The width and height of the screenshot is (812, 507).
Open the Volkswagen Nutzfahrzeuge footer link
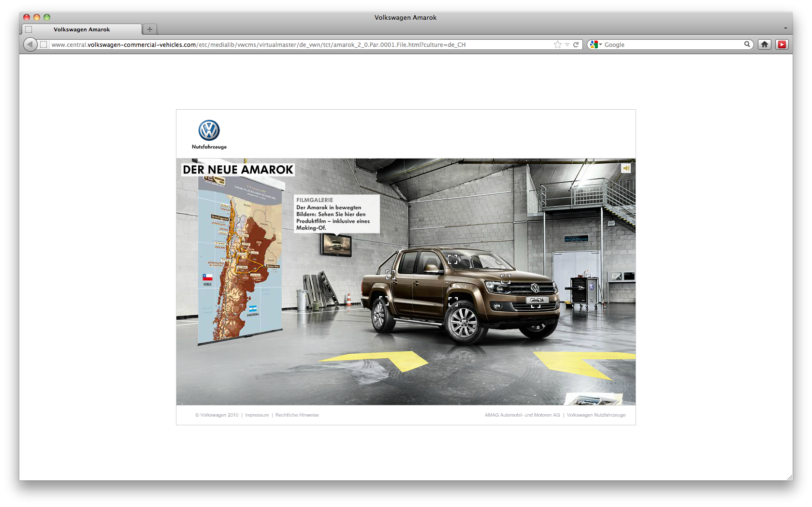pyautogui.click(x=596, y=415)
